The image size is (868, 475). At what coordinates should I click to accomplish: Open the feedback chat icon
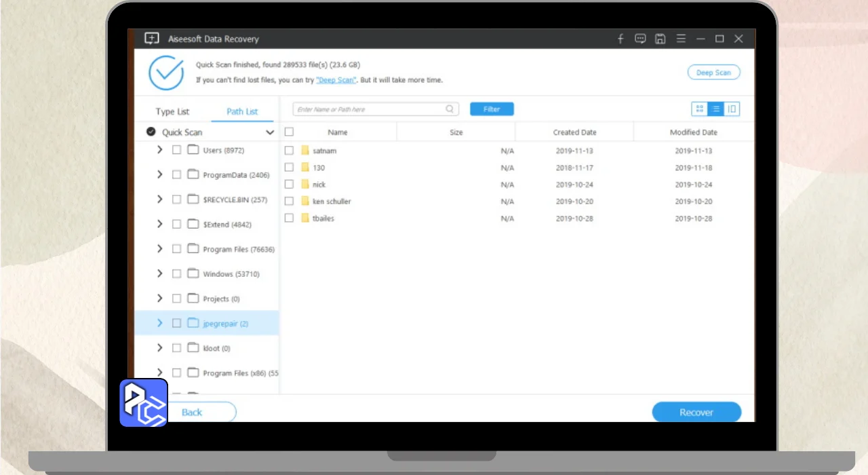640,39
